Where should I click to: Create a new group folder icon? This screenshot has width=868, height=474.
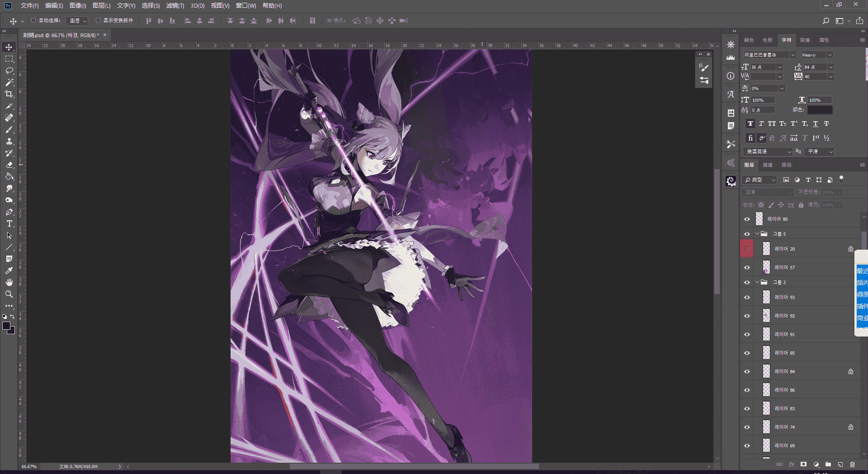(828, 465)
